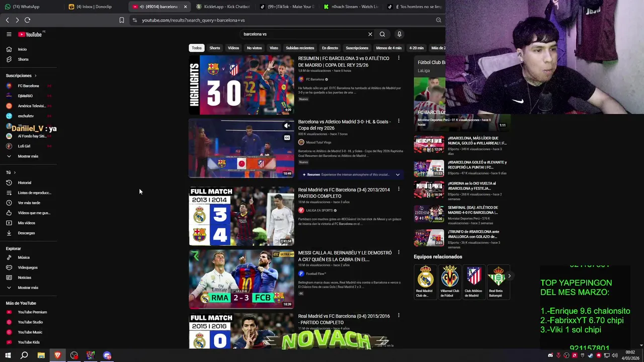Reload the page

click(27, 20)
